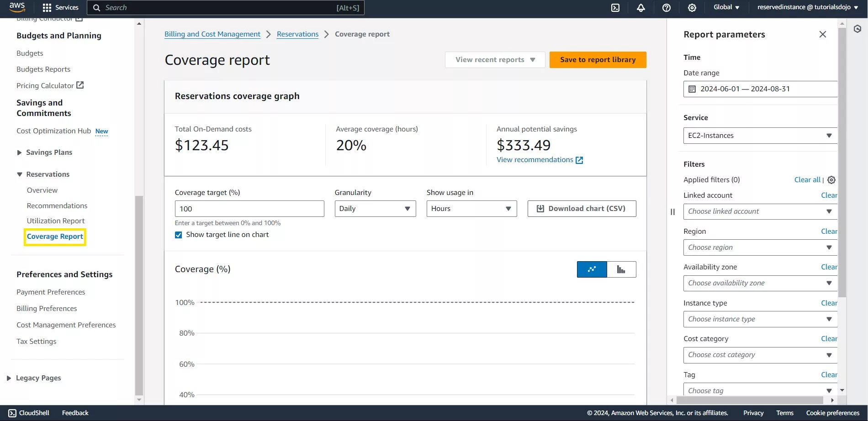The image size is (868, 421).
Task: Open the help question mark icon
Action: (x=667, y=7)
